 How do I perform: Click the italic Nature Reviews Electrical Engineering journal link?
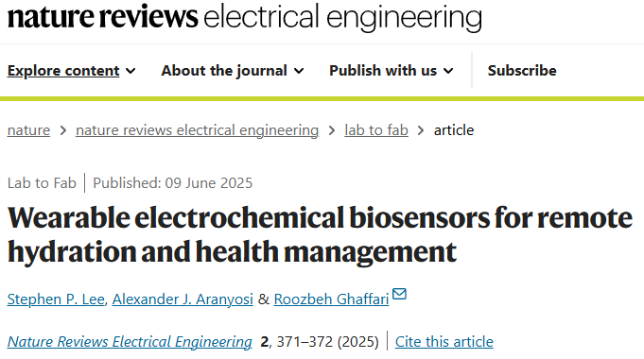130,342
